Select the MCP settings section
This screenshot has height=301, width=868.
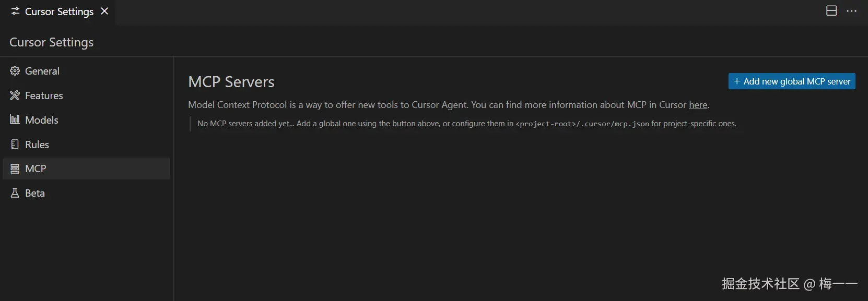[36, 168]
